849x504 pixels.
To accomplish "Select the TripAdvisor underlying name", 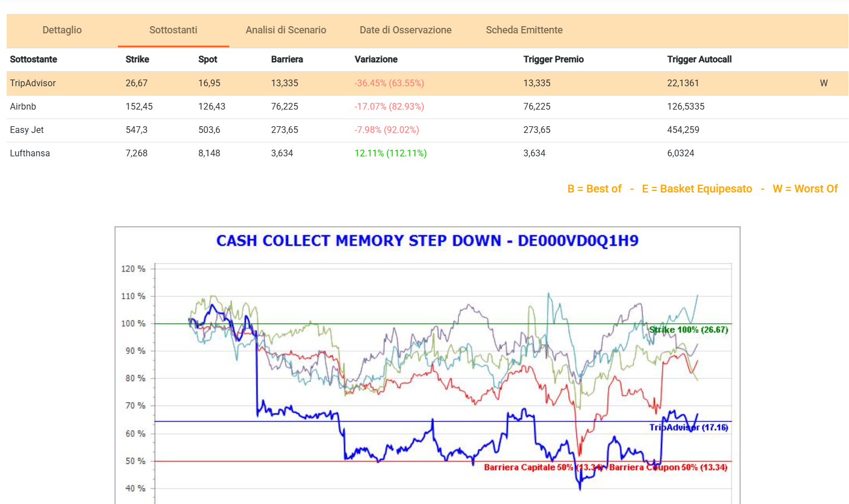I will [x=33, y=83].
